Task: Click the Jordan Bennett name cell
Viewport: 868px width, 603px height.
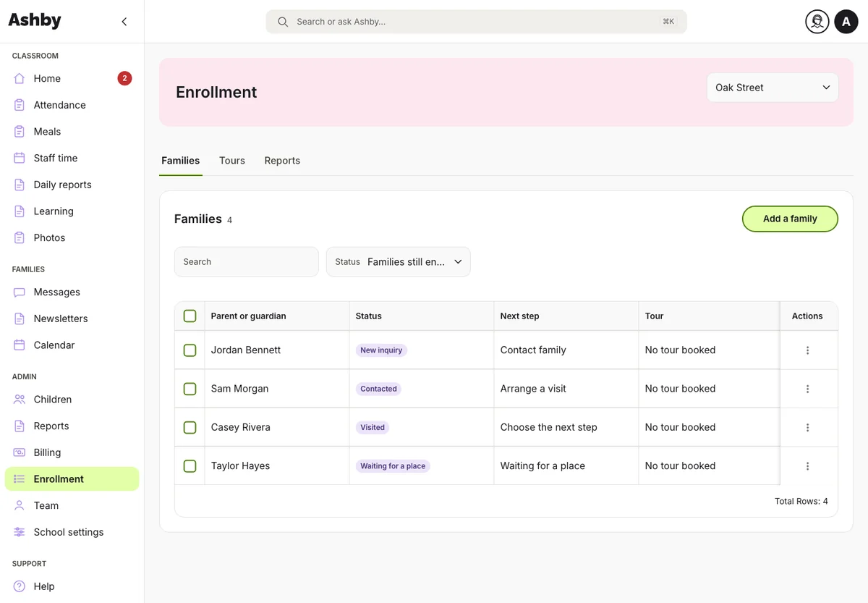Action: point(276,350)
